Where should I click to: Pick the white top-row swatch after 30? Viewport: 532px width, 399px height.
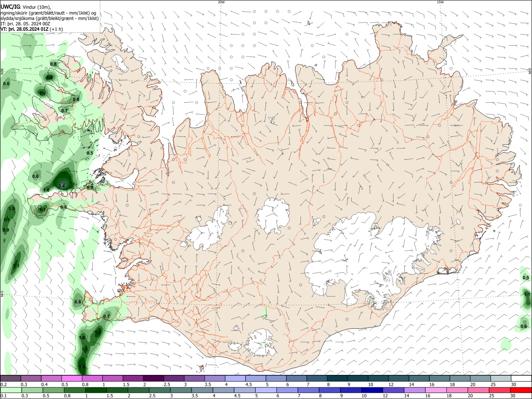(x=520, y=378)
